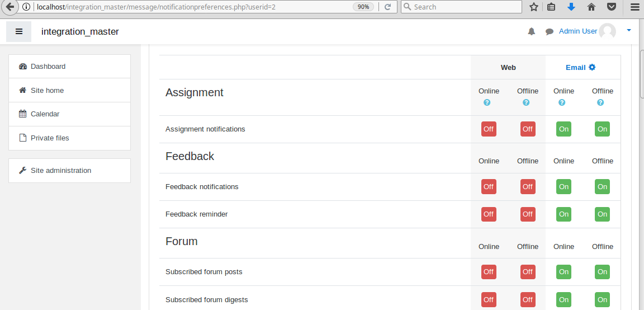The image size is (644, 310).
Task: Open the messages speech bubble icon
Action: (550, 32)
